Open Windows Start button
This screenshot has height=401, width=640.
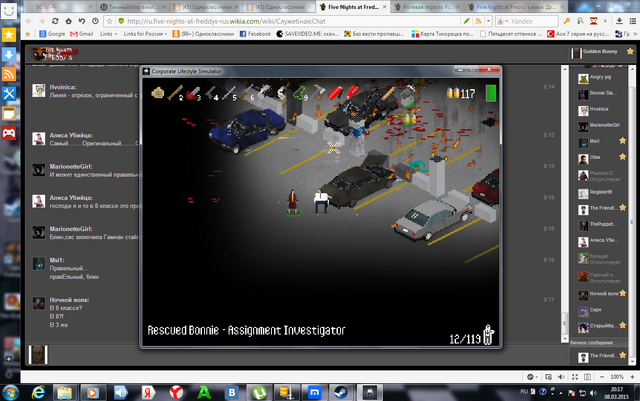point(10,393)
